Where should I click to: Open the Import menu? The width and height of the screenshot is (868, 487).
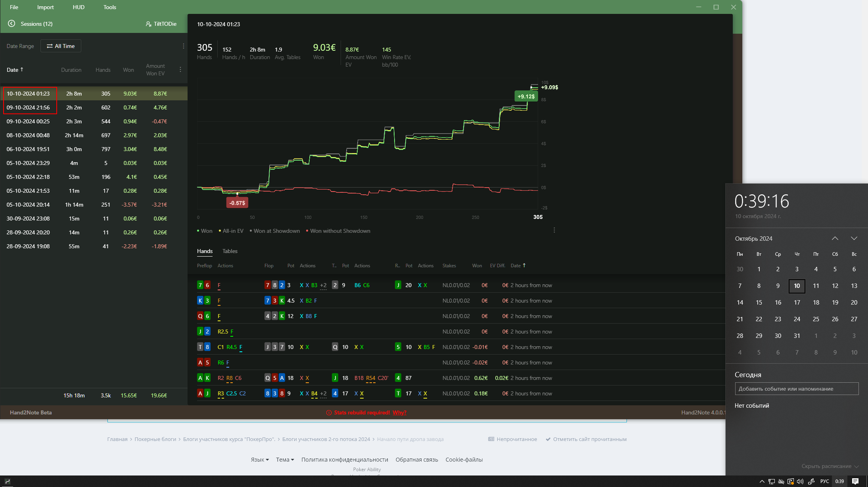[45, 7]
